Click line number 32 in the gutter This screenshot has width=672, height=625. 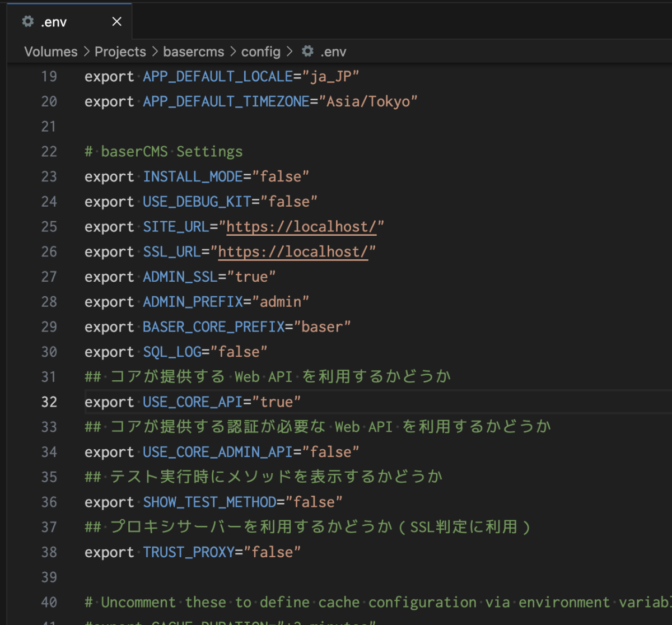(x=49, y=402)
